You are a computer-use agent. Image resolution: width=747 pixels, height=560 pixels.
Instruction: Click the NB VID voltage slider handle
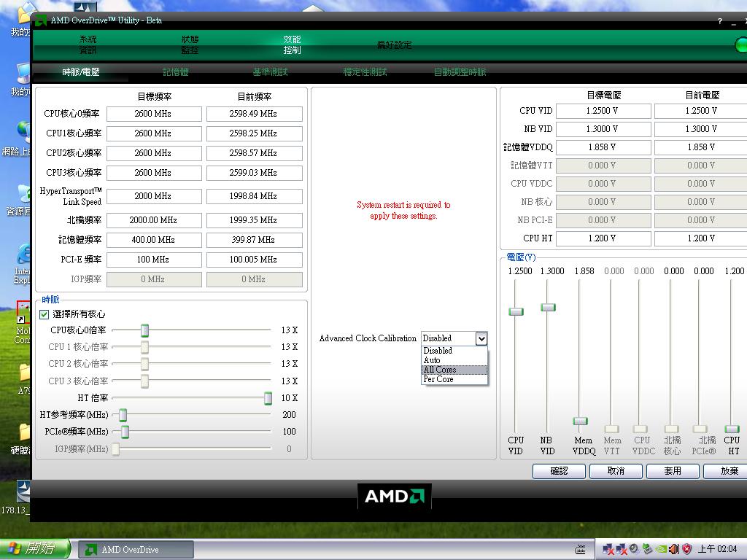coord(548,307)
